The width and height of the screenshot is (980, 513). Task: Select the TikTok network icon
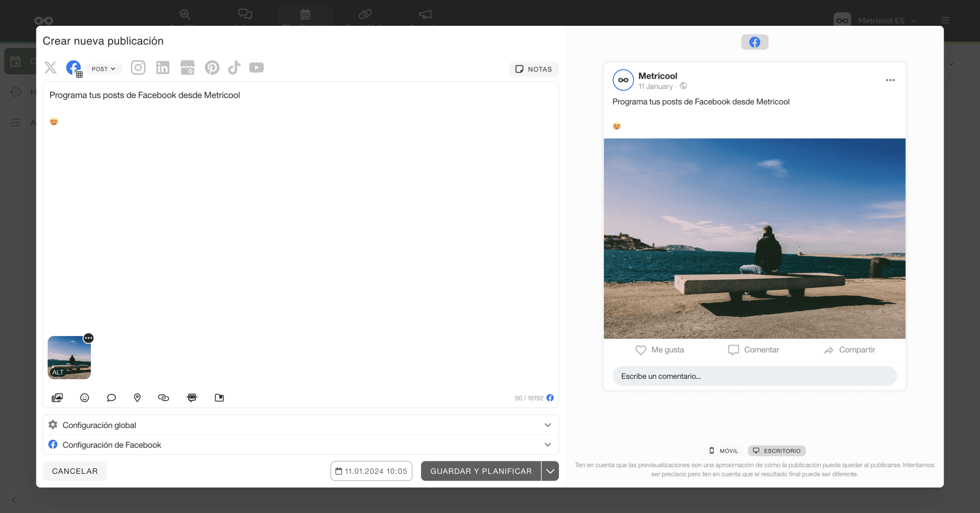coord(234,67)
